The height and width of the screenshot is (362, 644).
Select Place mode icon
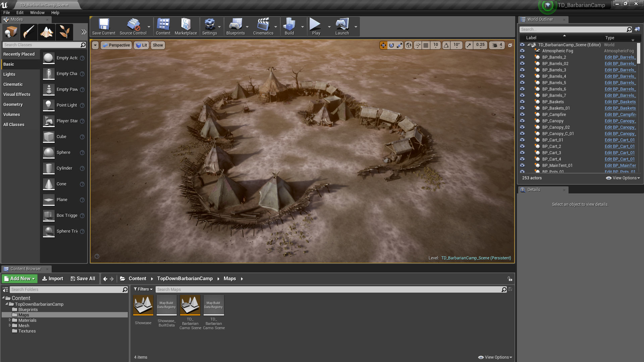11,32
